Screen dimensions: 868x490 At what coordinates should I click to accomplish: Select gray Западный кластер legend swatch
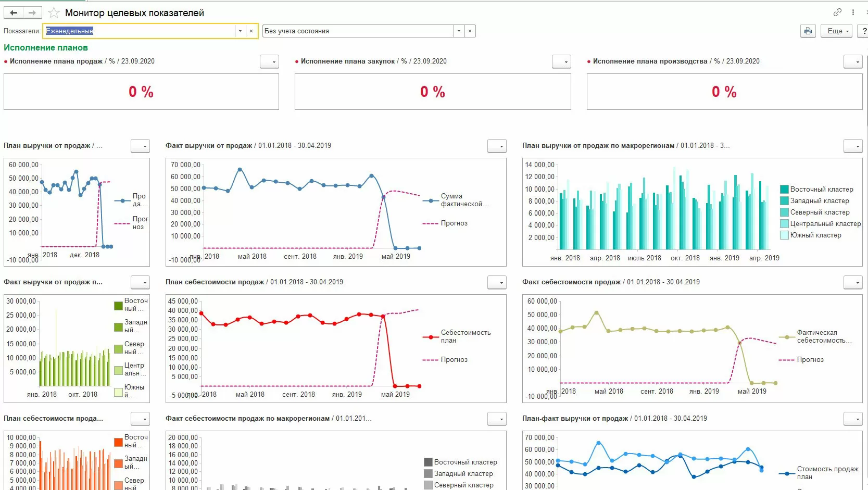tap(428, 473)
